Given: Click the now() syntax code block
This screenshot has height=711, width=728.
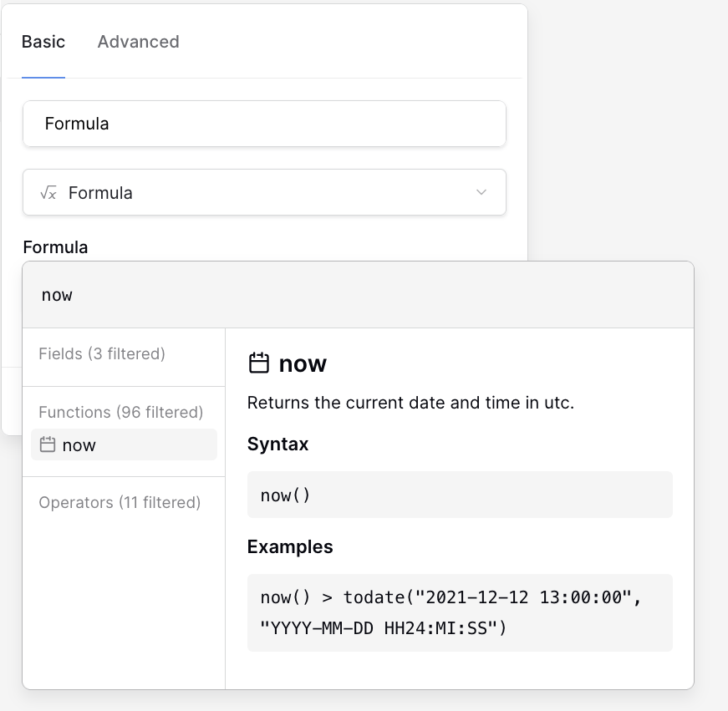Looking at the screenshot, I should pyautogui.click(x=460, y=495).
